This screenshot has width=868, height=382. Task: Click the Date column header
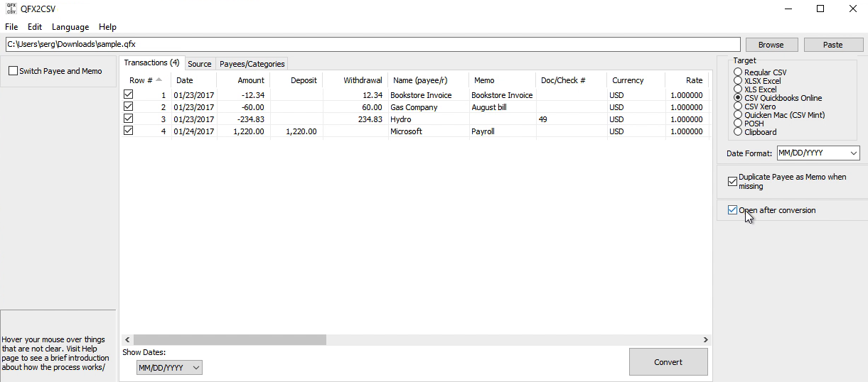tap(193, 80)
